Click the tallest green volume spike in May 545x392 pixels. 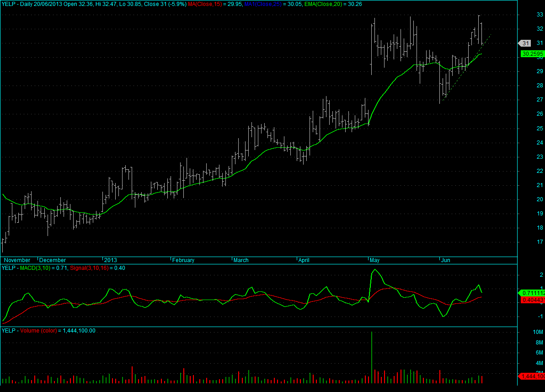372,357
